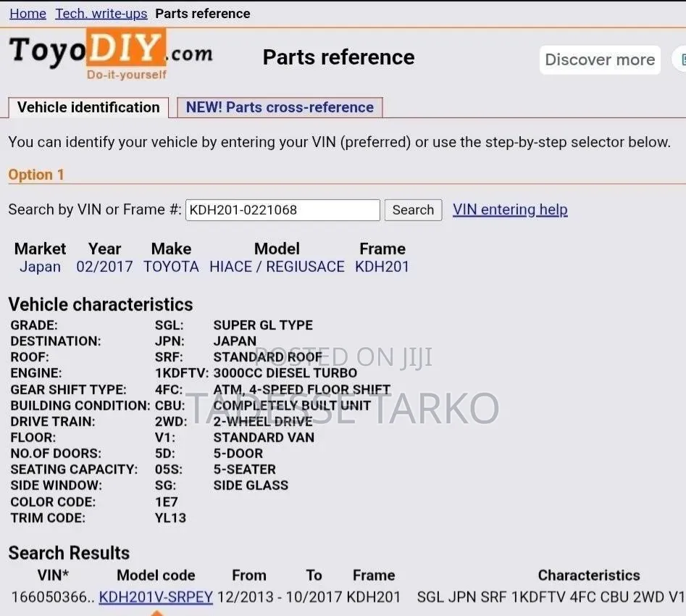Click the TOYOTA make value

pyautogui.click(x=171, y=267)
